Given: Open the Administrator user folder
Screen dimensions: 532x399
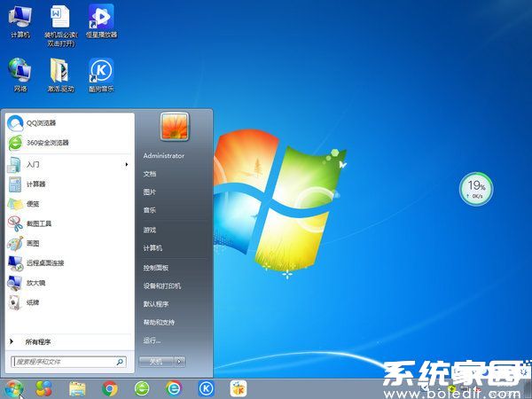Looking at the screenshot, I should pos(163,156).
